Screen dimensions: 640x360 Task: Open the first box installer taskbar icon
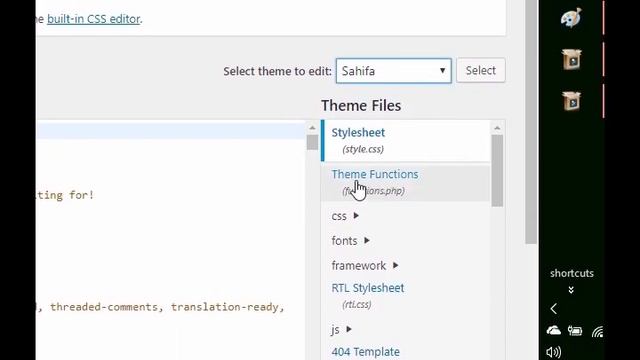(x=571, y=60)
